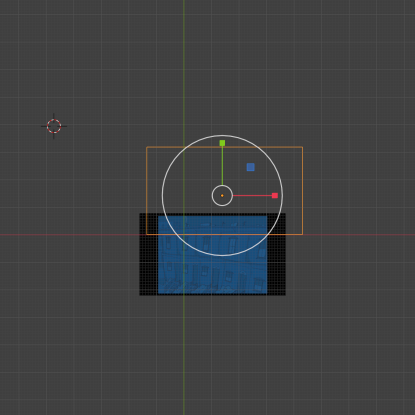Click the black plane's bottom-right corner
This screenshot has height=415, width=415.
pyautogui.click(x=285, y=295)
